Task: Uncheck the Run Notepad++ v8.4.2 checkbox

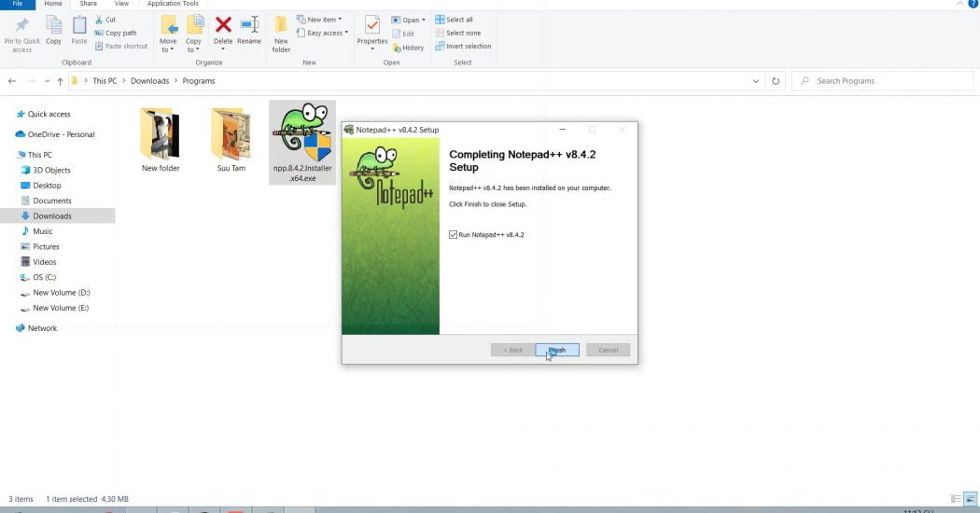Action: pyautogui.click(x=453, y=235)
